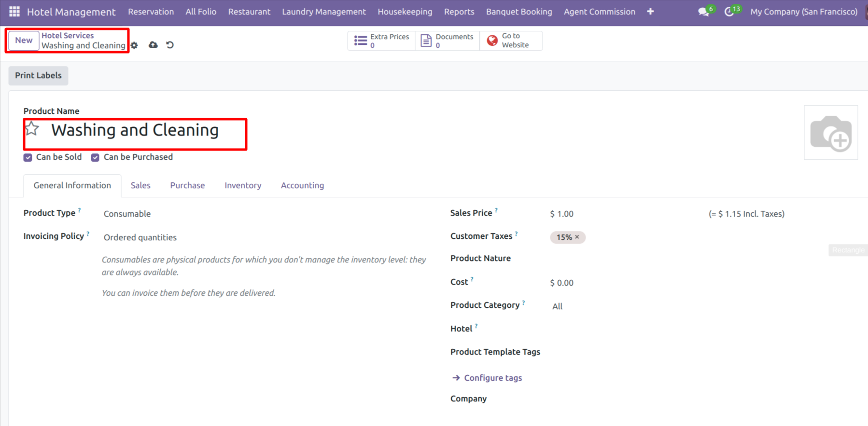868x426 pixels.
Task: Click the discard changes undo icon
Action: click(x=170, y=45)
